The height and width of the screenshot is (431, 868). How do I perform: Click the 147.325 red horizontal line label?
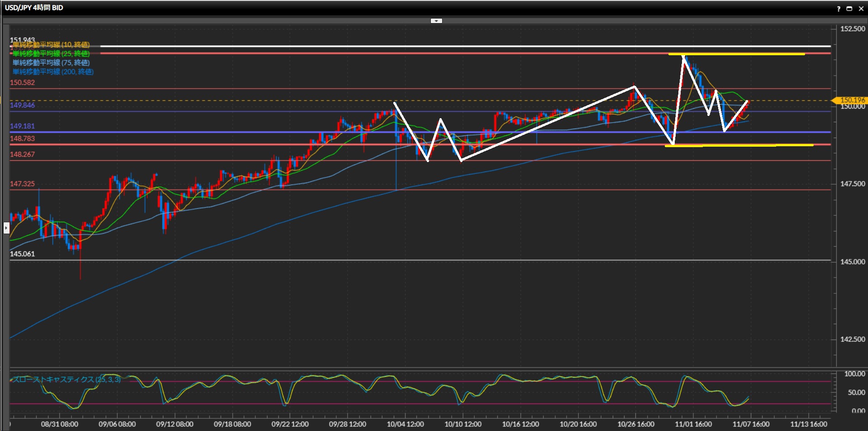click(22, 184)
